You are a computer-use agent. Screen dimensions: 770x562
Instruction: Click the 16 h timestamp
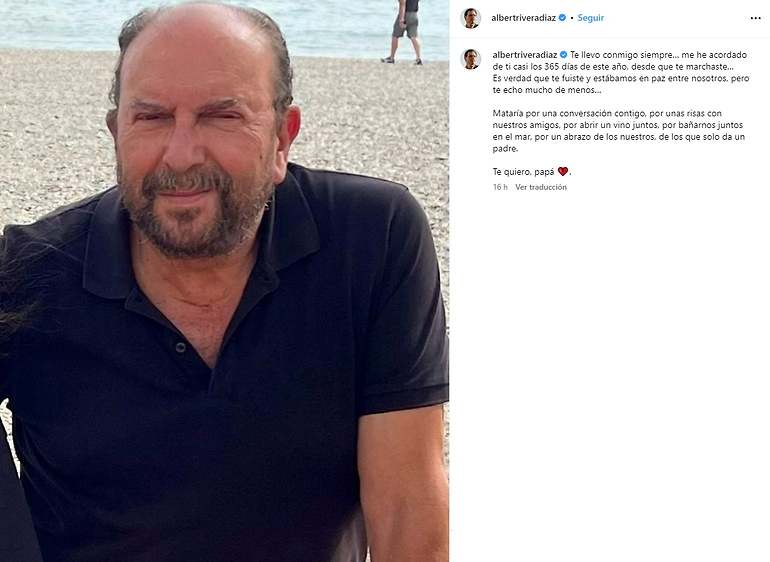pos(500,187)
